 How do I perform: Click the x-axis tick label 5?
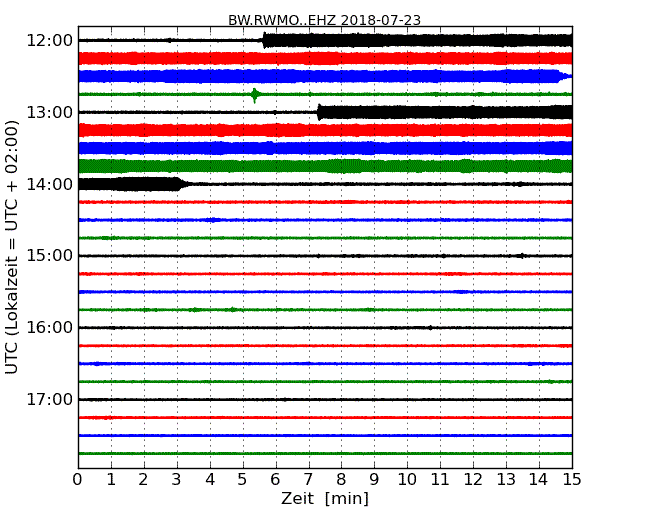243,480
